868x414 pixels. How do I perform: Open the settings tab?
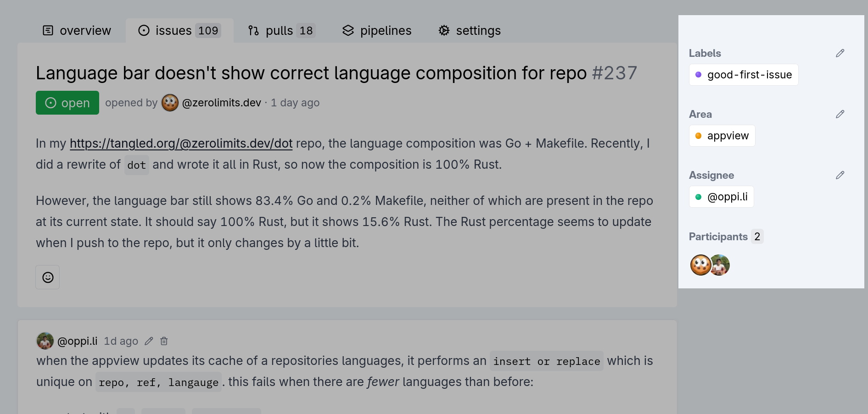tap(470, 31)
